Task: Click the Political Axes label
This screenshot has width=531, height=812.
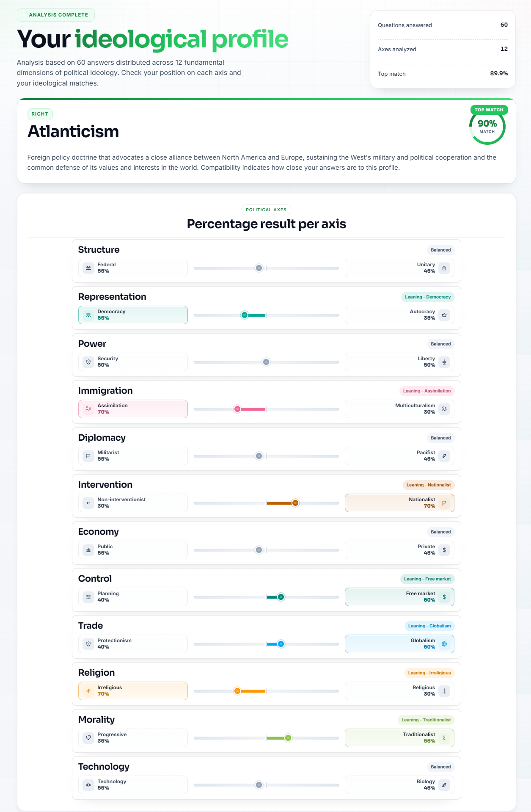Action: pos(266,210)
